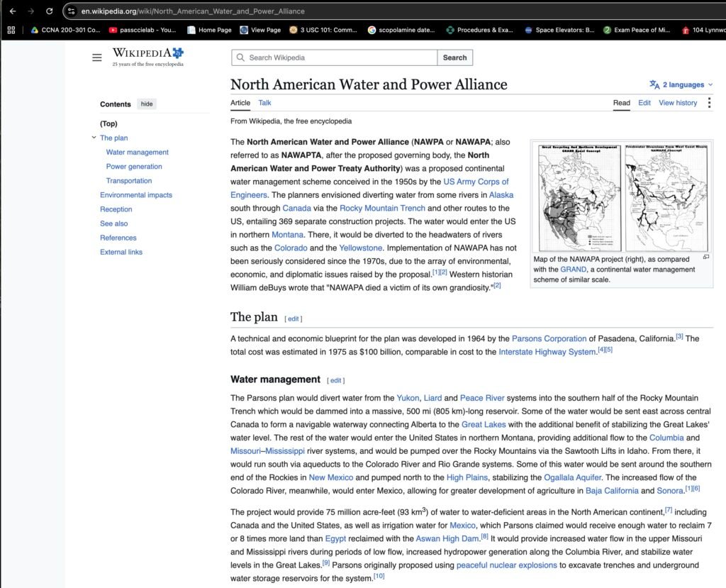Open the CCNA 200-301 bookmark
726x588 pixels.
click(x=66, y=30)
